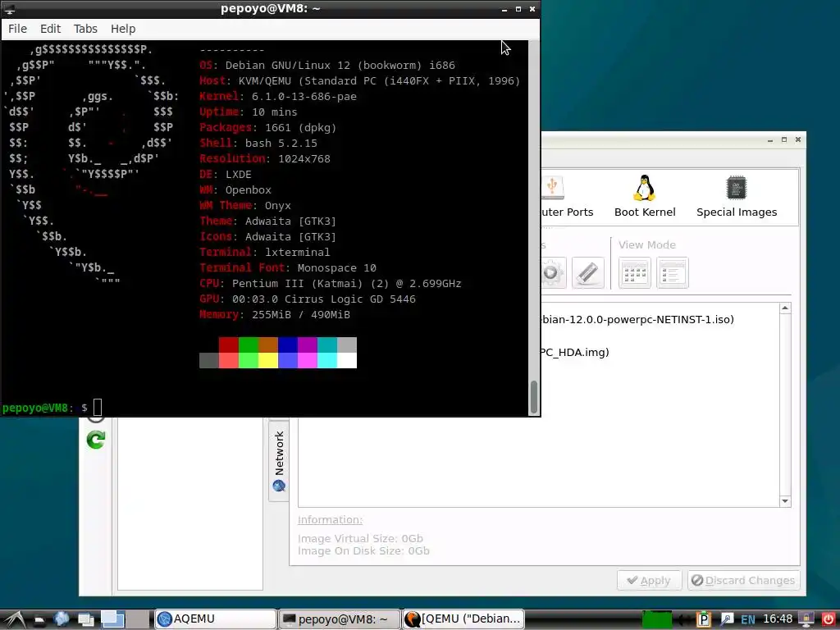
Task: Click the CPU Pentium III line in terminal
Action: tap(331, 283)
